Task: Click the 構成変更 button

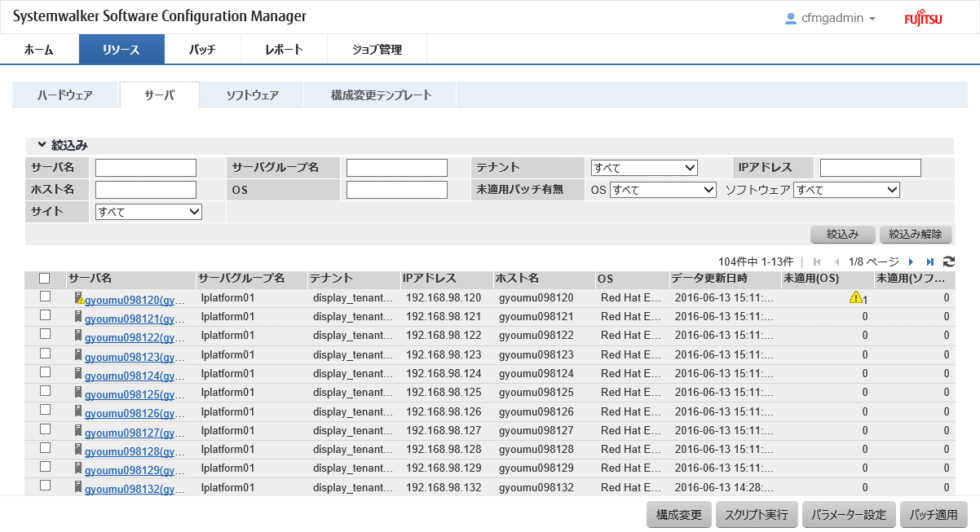Action: (x=679, y=515)
